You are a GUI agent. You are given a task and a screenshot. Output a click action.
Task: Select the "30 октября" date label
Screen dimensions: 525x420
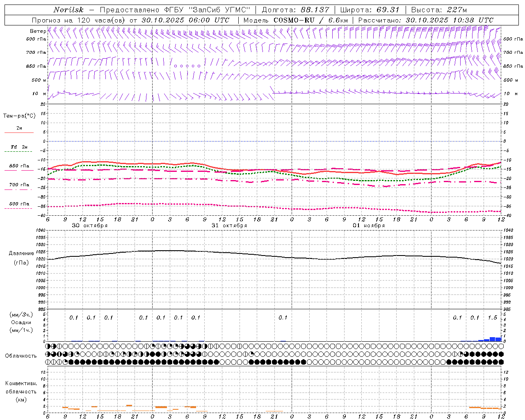click(90, 226)
